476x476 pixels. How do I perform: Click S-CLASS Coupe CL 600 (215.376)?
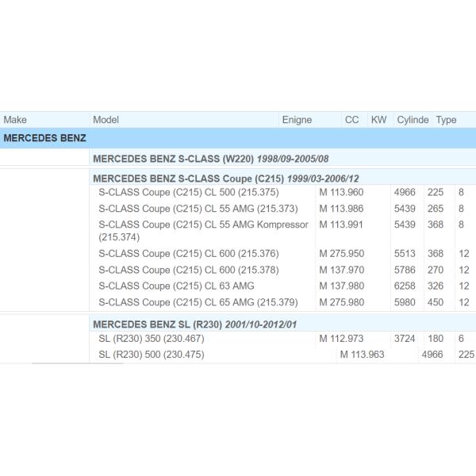[188, 254]
